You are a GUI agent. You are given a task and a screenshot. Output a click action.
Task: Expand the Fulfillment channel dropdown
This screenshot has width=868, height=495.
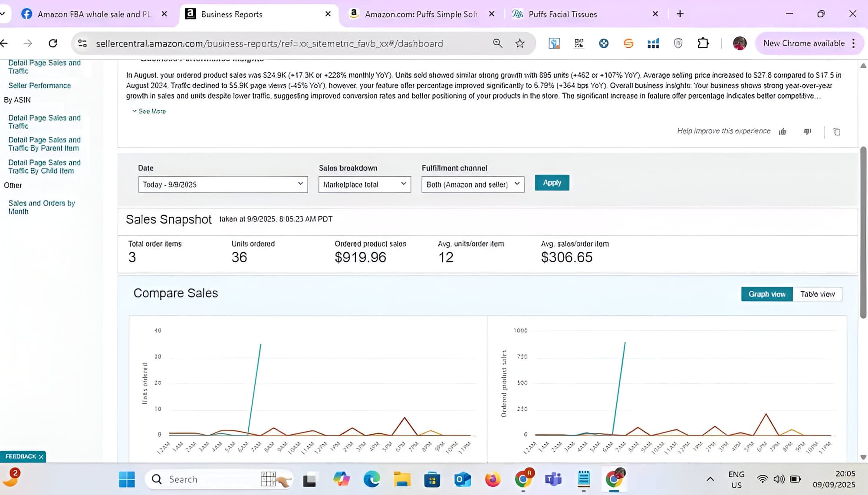[473, 184]
